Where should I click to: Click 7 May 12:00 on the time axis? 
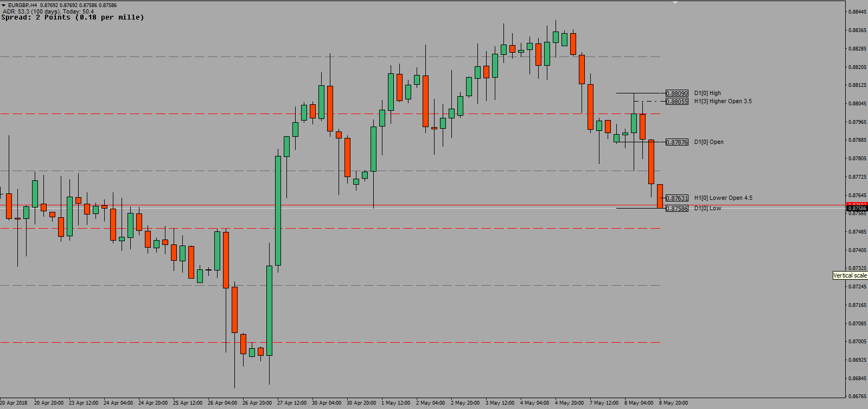click(x=604, y=403)
